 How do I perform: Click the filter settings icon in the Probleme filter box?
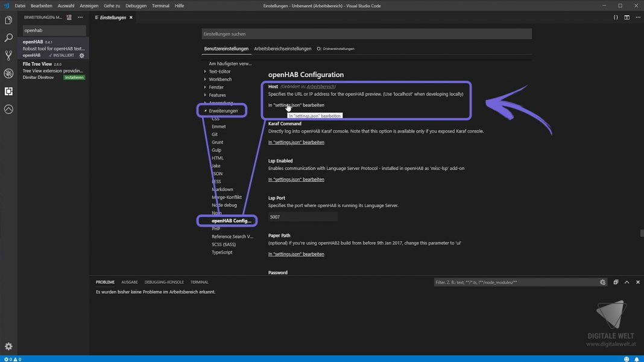point(602,282)
